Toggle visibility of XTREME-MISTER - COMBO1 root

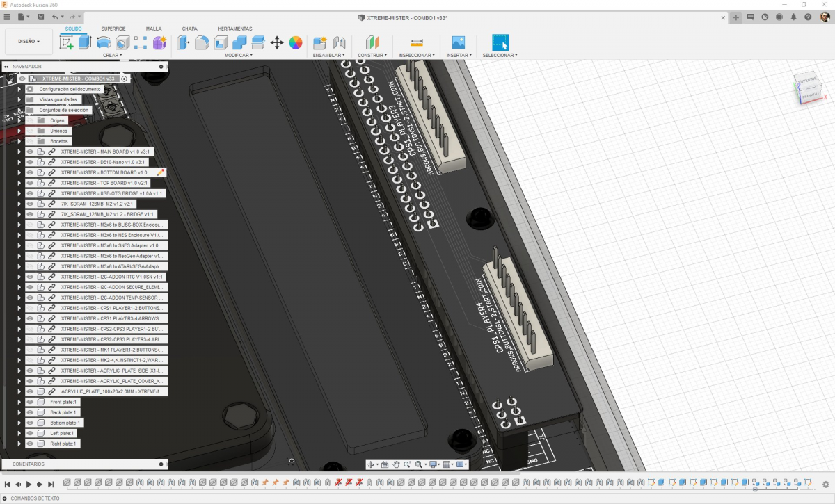point(22,79)
